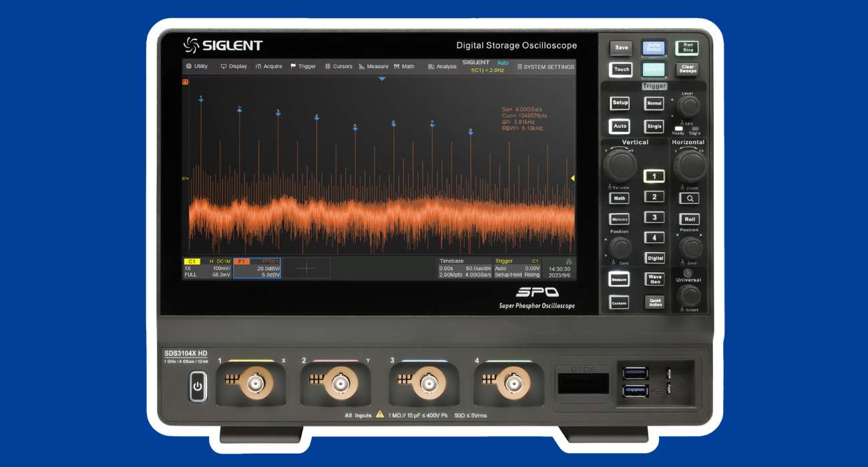The image size is (868, 467).
Task: Tap the channel 3 BNC connector
Action: pyautogui.click(x=427, y=384)
